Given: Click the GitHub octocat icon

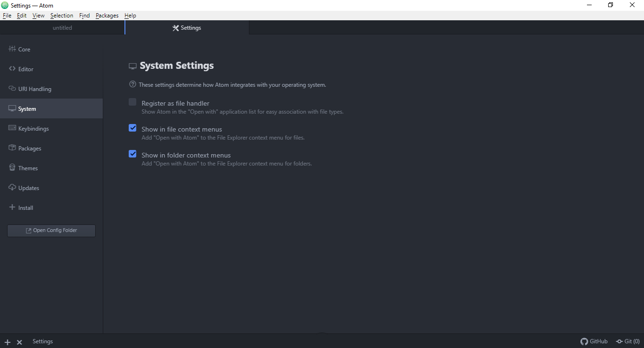Looking at the screenshot, I should [x=584, y=341].
